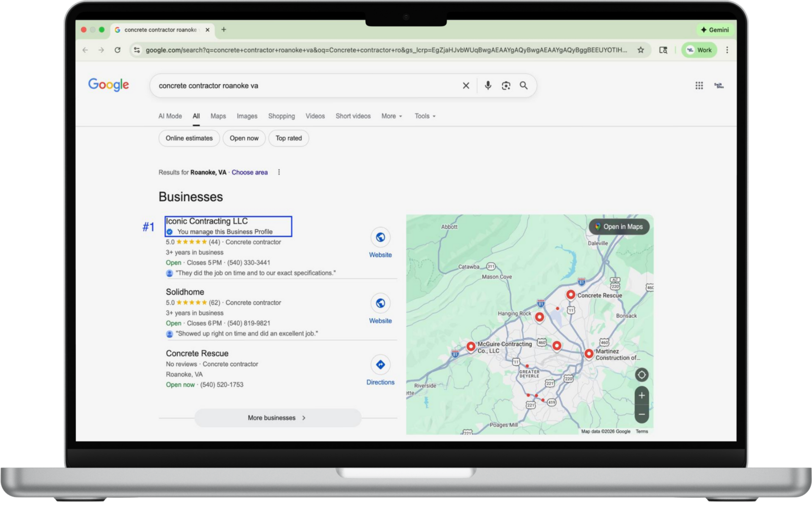Toggle the Online estimates filter
This screenshot has width=812, height=509.
pyautogui.click(x=189, y=138)
